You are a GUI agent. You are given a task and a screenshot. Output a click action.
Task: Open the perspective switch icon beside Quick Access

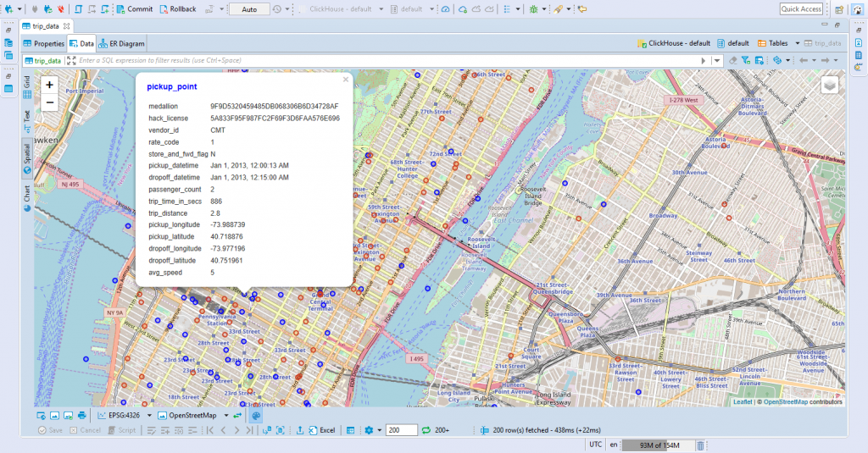tap(840, 9)
